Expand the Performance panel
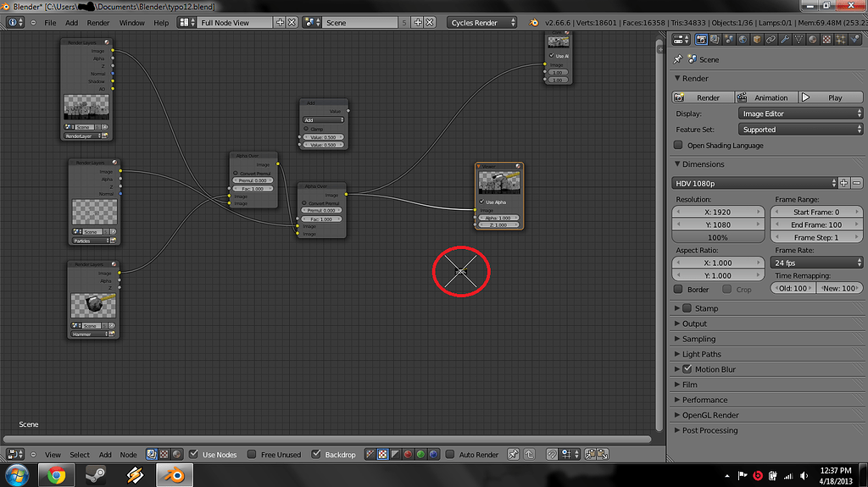This screenshot has width=868, height=487. tap(704, 400)
